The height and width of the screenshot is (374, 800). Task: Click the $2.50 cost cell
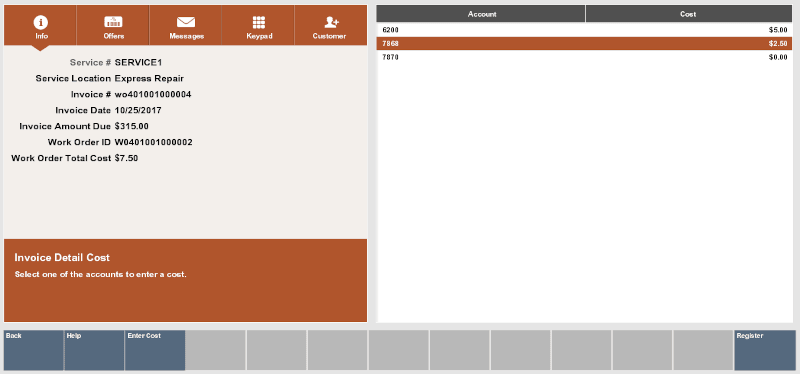point(778,44)
